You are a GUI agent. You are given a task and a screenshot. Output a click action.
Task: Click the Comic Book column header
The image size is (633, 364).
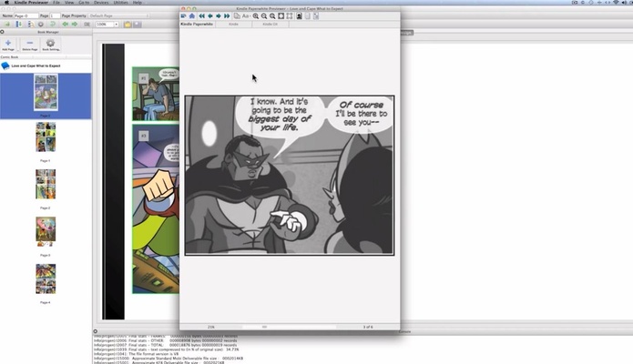[x=9, y=57]
